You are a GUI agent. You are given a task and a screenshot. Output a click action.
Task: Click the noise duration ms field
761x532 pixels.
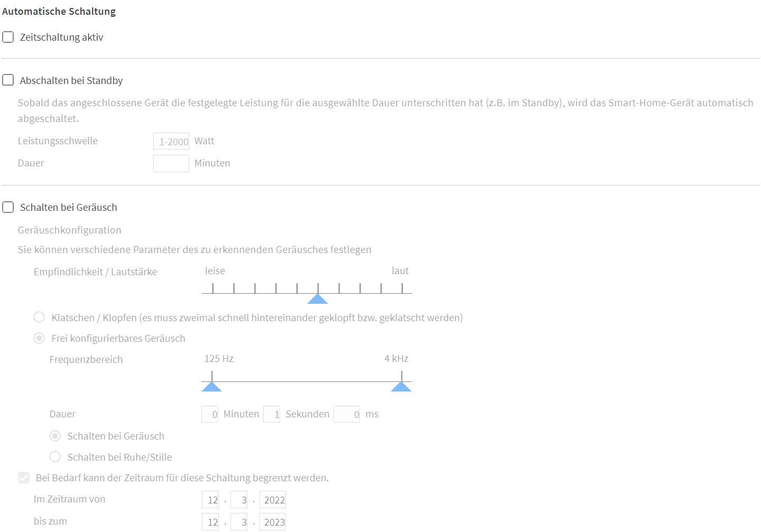[x=347, y=414]
